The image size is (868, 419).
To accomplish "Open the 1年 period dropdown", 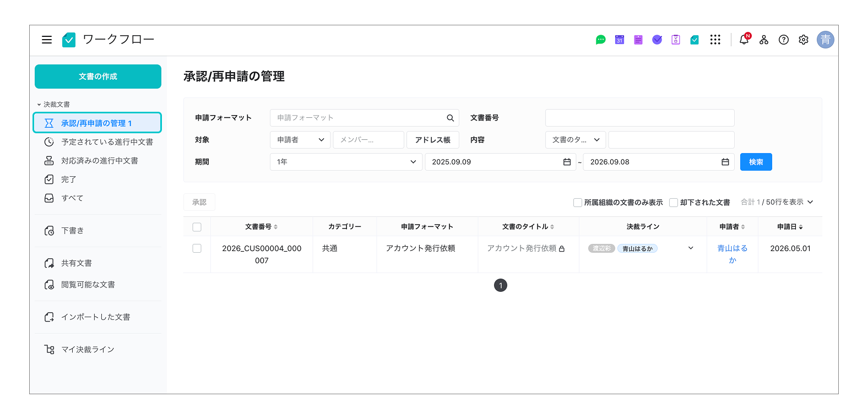I will coord(346,162).
